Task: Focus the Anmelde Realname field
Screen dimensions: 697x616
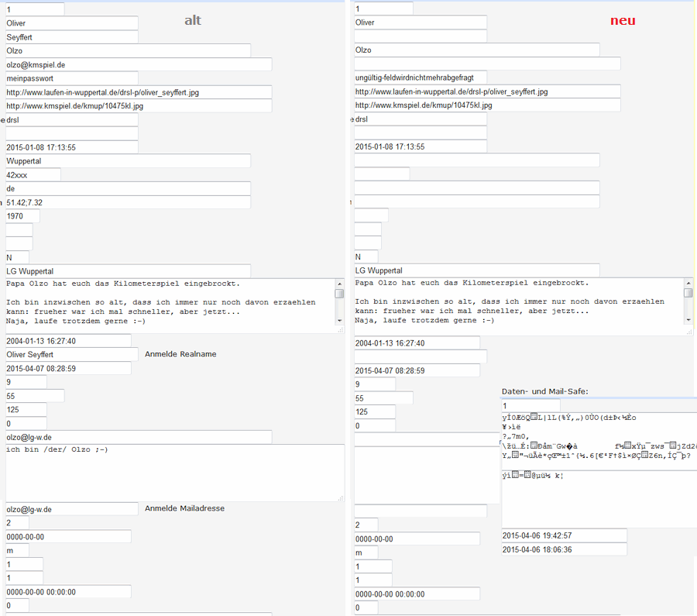Action: click(71, 354)
